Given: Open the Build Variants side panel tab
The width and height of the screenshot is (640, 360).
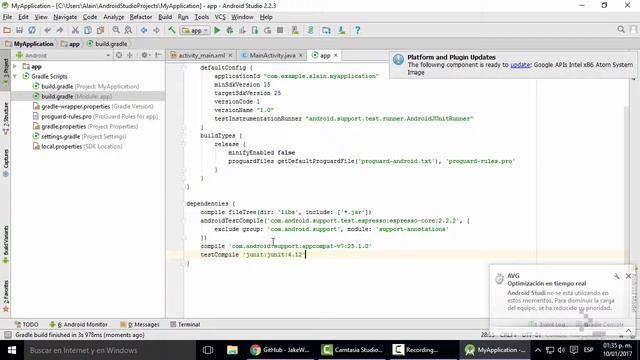Looking at the screenshot, I should (x=6, y=244).
